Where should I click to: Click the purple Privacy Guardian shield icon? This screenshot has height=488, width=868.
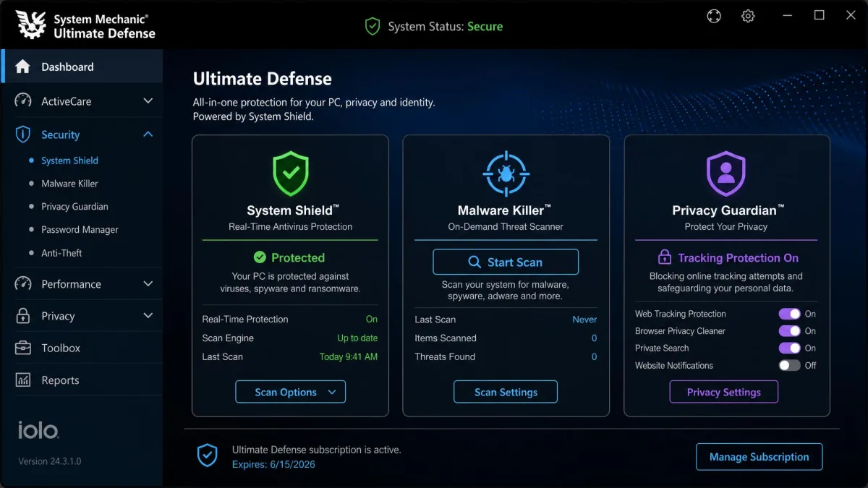click(726, 174)
